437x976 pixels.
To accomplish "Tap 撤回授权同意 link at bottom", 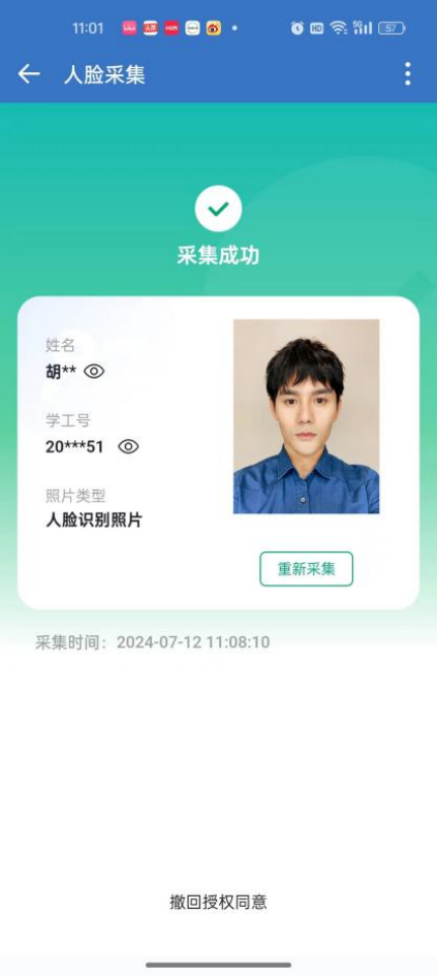I will (218, 902).
